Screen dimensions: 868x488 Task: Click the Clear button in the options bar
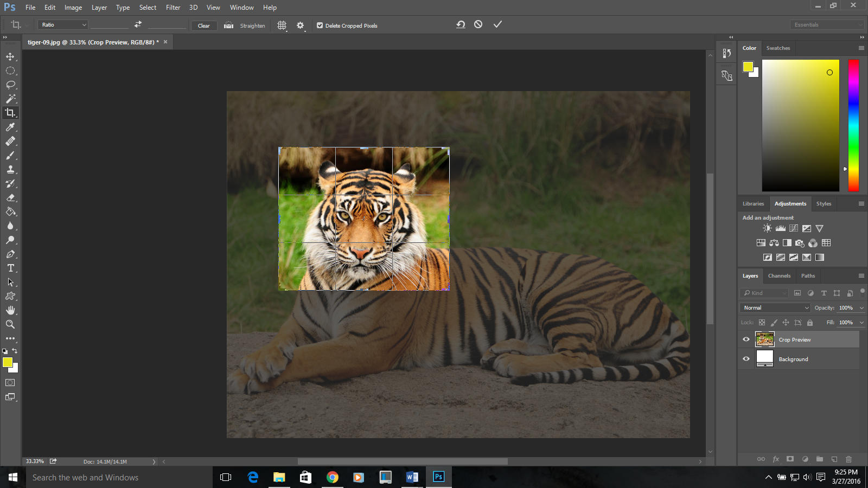(x=203, y=25)
